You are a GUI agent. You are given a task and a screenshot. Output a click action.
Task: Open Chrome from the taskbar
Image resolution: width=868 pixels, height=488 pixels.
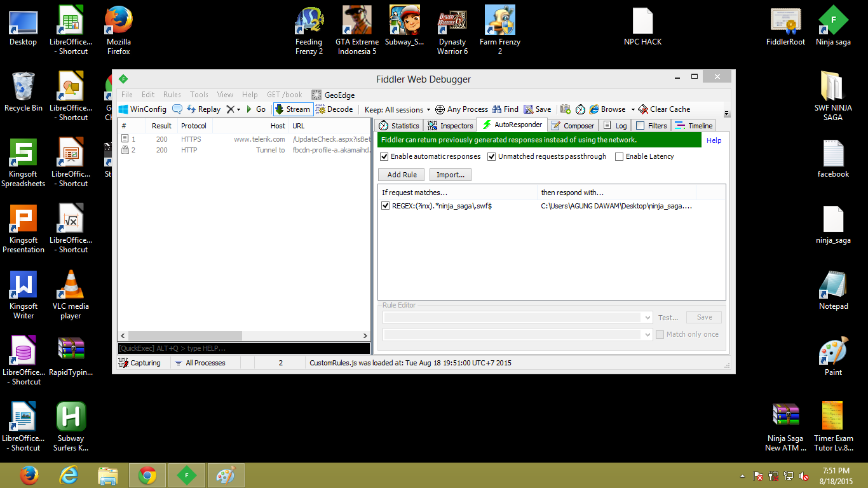click(147, 475)
